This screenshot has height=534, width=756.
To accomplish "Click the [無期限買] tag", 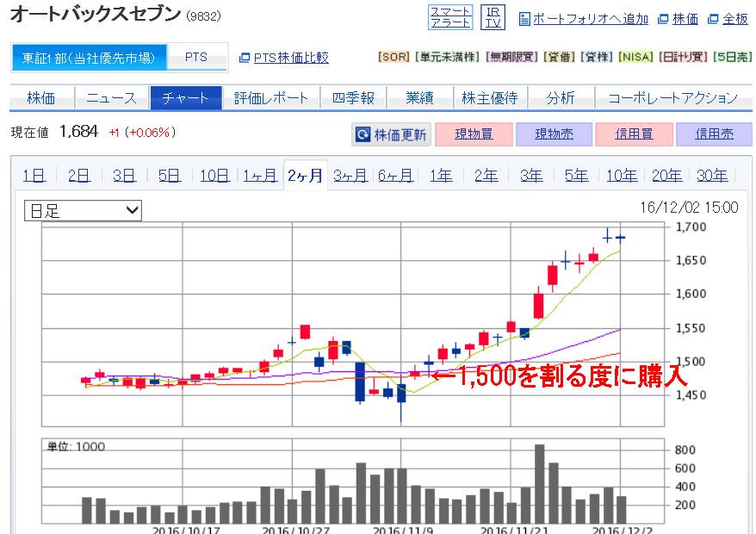I will point(511,57).
